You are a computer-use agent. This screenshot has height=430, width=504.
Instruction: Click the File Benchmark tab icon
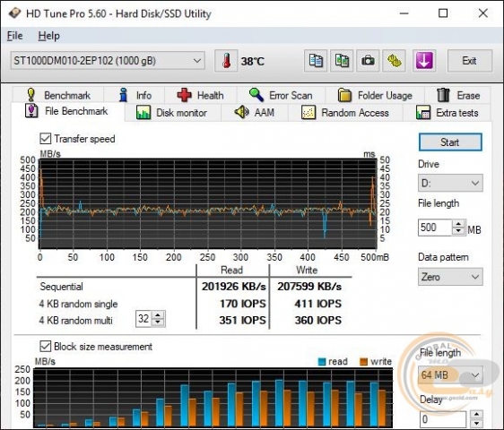[31, 111]
